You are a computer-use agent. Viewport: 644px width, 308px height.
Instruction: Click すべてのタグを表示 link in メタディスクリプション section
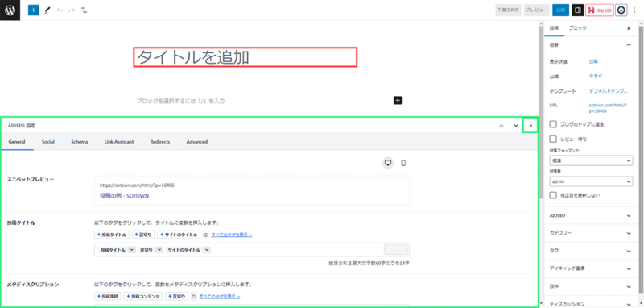pyautogui.click(x=219, y=296)
